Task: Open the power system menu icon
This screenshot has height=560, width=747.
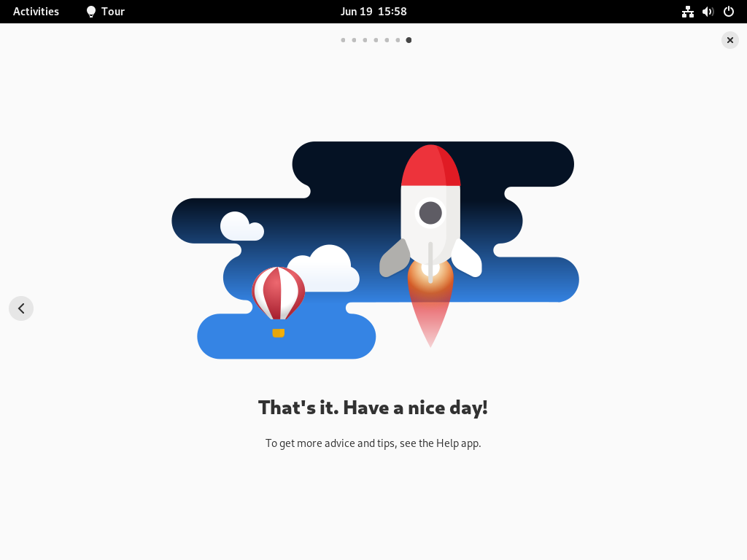Action: click(x=729, y=12)
